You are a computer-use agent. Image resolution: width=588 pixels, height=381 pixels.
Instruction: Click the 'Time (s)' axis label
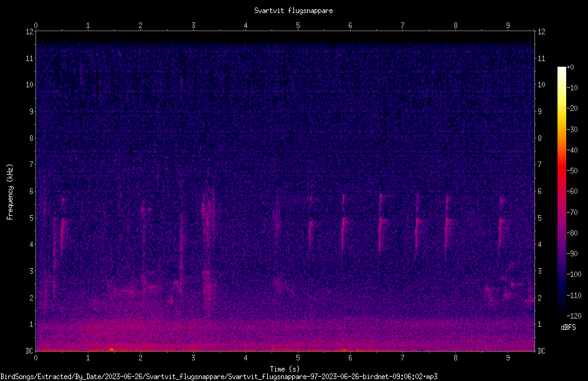click(x=285, y=369)
